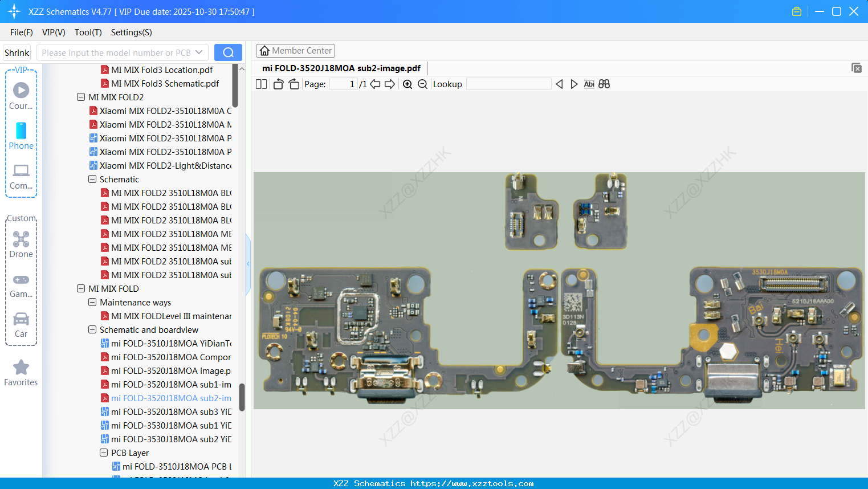
Task: Open the Tool(T) menu
Action: click(x=88, y=32)
